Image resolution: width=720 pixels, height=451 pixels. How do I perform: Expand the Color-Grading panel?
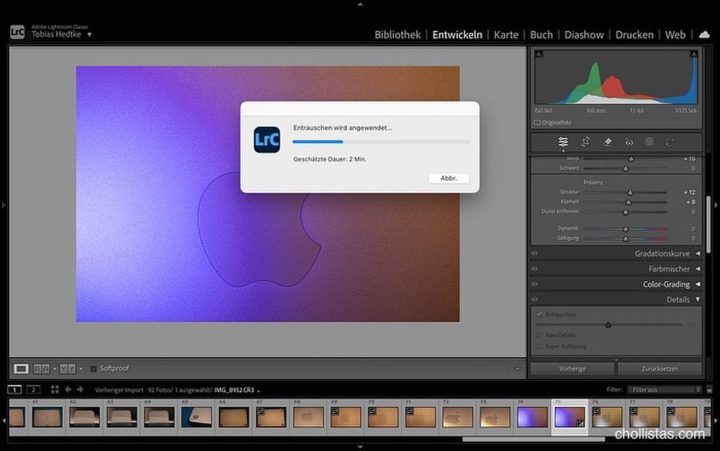tap(698, 284)
